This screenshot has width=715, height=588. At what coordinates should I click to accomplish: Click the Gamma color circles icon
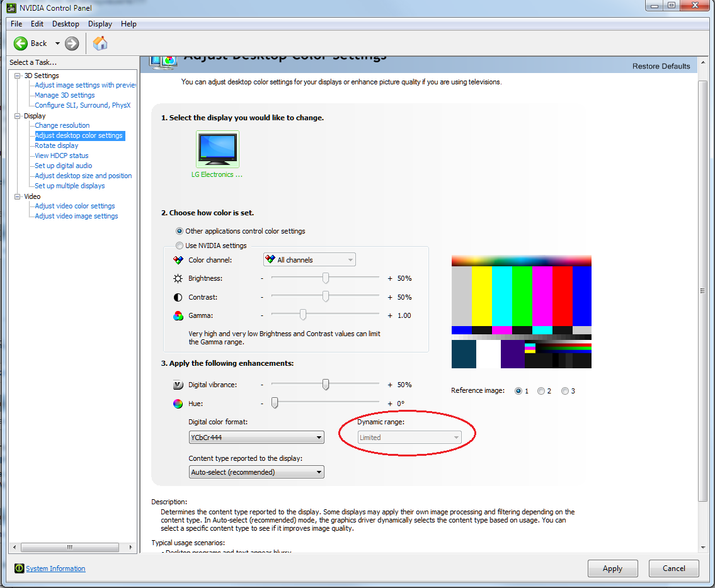178,315
